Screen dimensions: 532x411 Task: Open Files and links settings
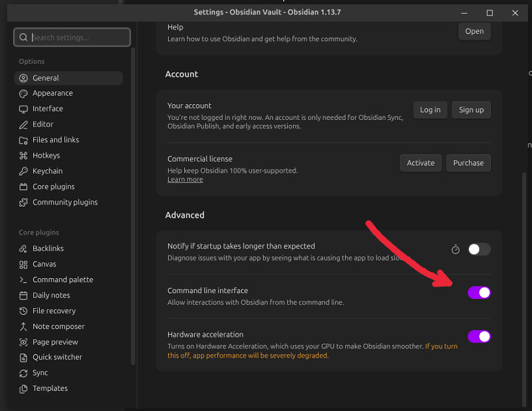coord(68,140)
